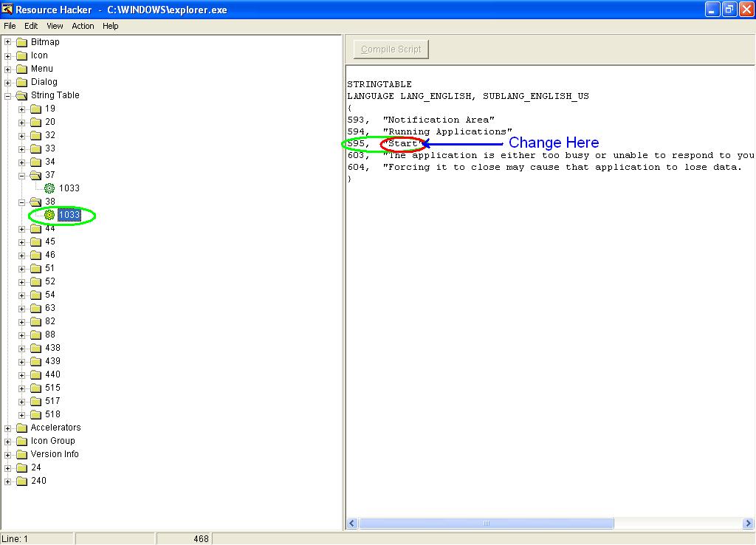
Task: Select folder icon for string 82
Action: [35, 322]
